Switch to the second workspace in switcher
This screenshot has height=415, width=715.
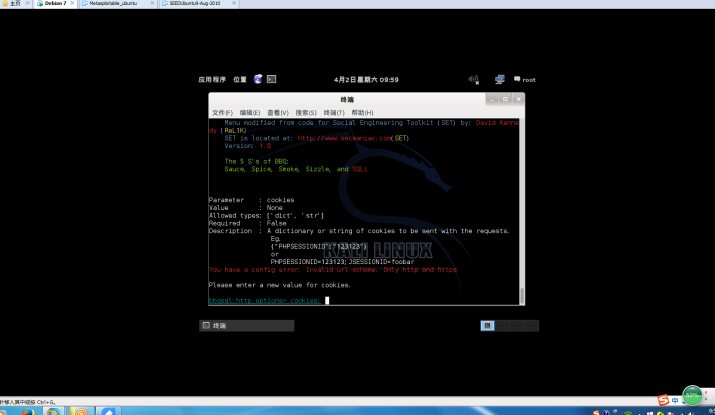(502, 326)
